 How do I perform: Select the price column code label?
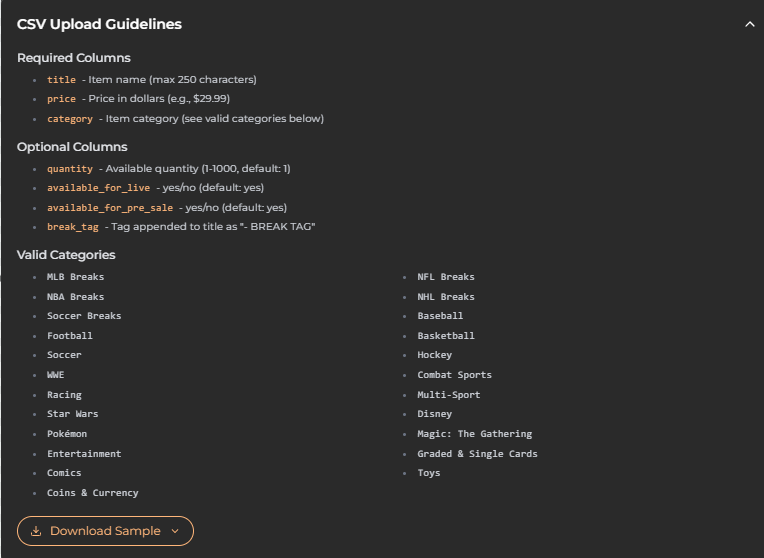click(61, 99)
